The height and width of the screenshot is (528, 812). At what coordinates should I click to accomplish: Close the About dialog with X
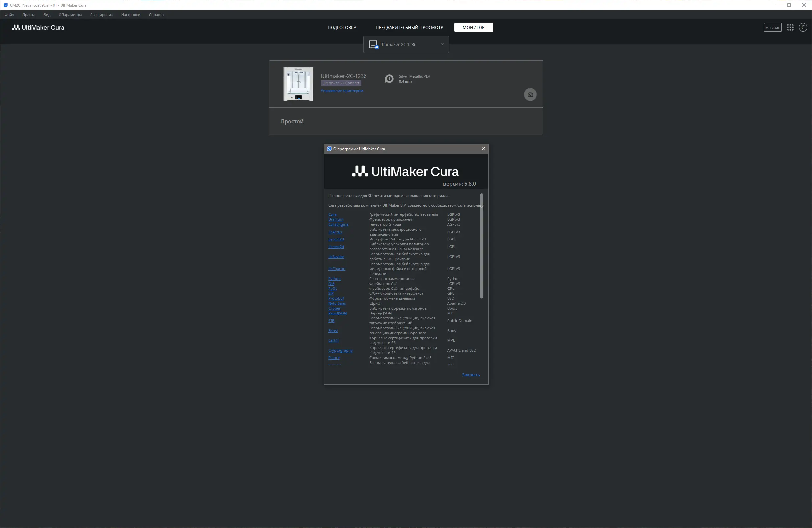tap(483, 149)
